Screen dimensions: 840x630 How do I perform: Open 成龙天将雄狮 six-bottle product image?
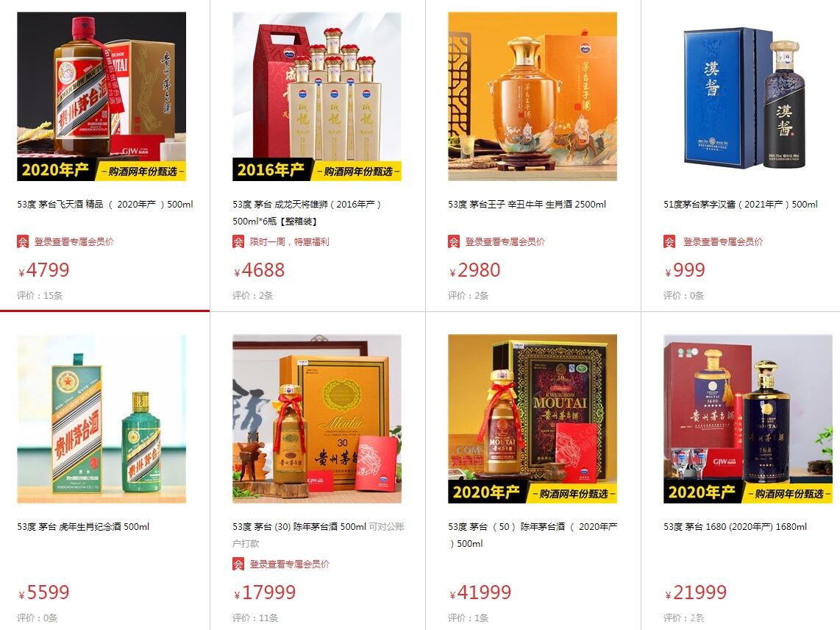[x=317, y=96]
